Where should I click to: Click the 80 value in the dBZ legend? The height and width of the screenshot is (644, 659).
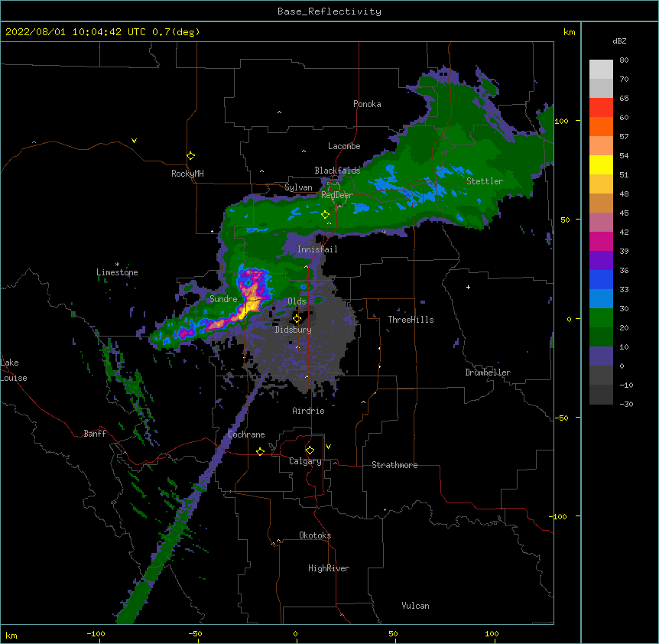624,60
